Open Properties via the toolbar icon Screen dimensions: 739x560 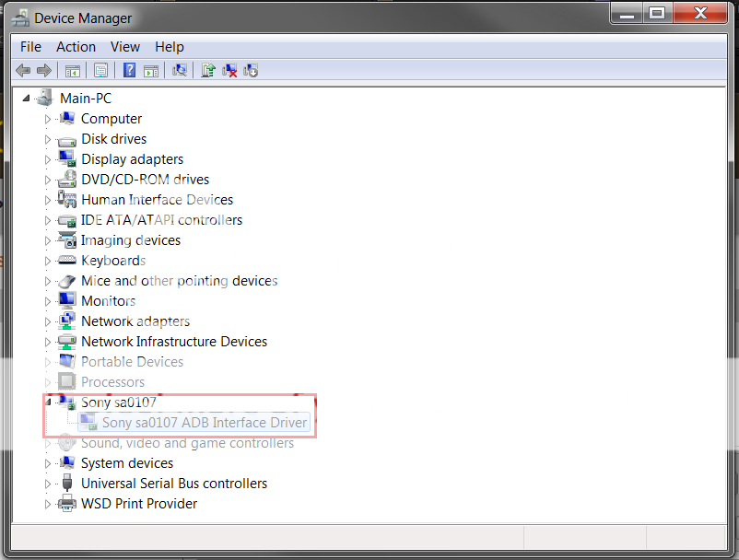100,71
